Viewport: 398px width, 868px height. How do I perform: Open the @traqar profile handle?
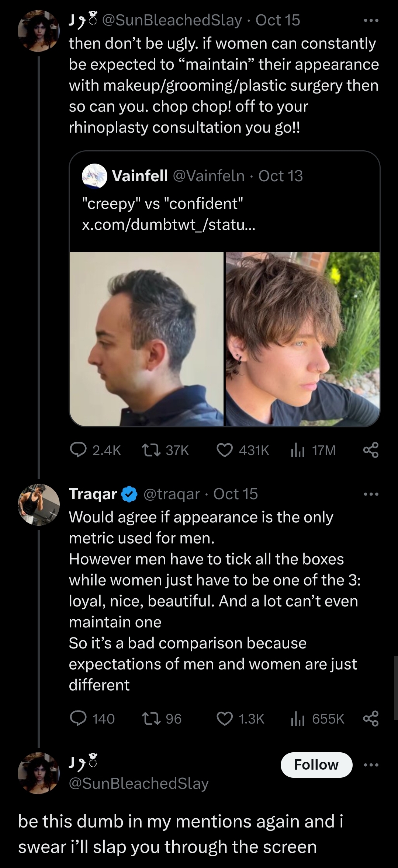tap(171, 494)
